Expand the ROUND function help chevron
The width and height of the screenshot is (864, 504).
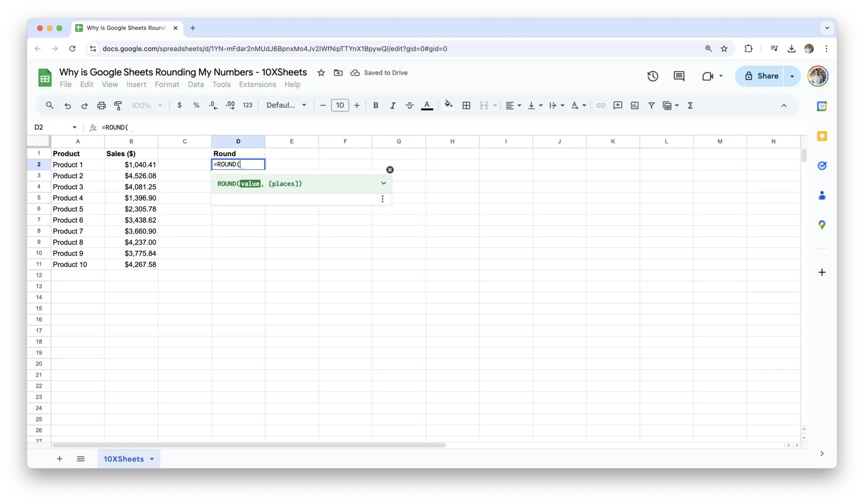tap(383, 183)
